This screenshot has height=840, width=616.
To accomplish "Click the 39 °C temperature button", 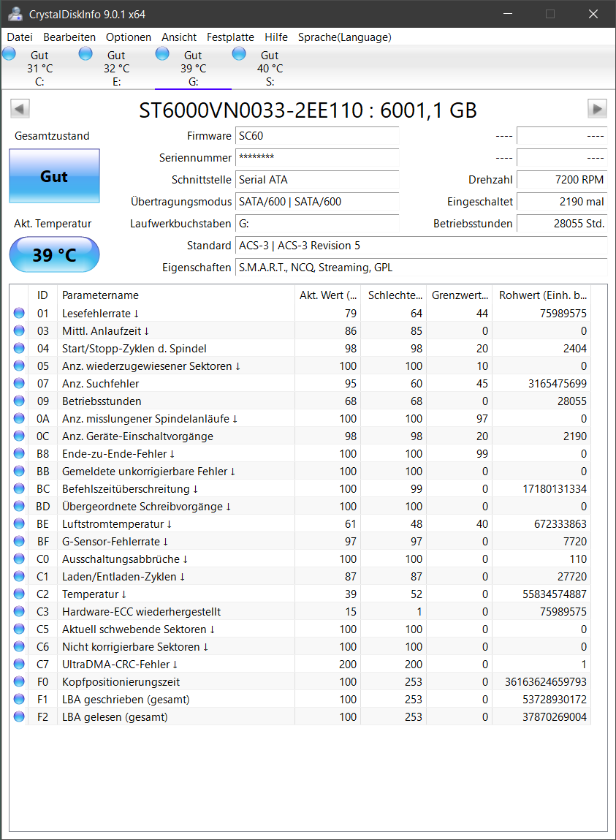I will (54, 254).
